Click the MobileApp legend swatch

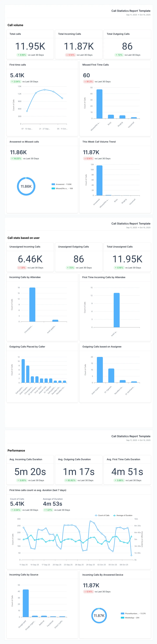click(122, 618)
